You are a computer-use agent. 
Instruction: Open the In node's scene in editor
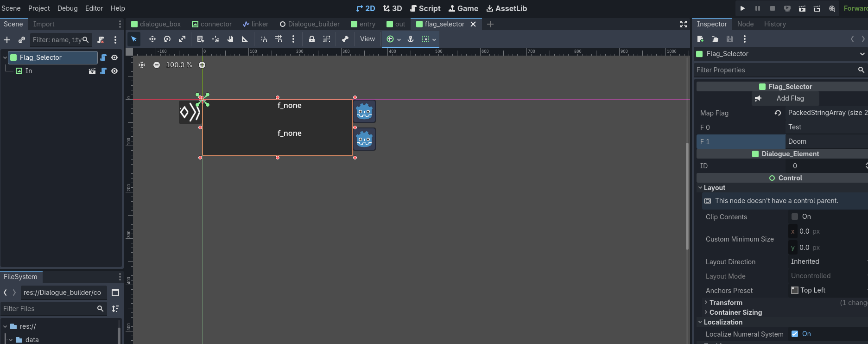tap(92, 71)
